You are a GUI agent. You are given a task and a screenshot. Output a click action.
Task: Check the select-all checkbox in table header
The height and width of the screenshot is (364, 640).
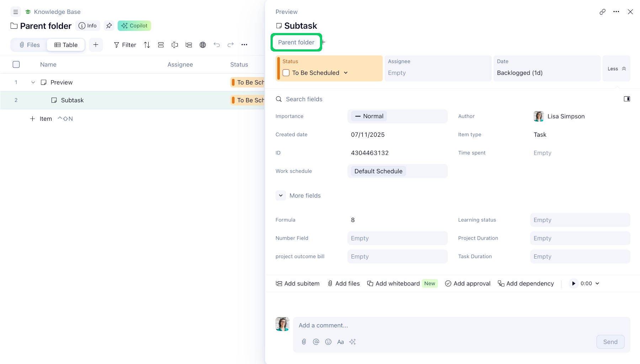pyautogui.click(x=16, y=65)
